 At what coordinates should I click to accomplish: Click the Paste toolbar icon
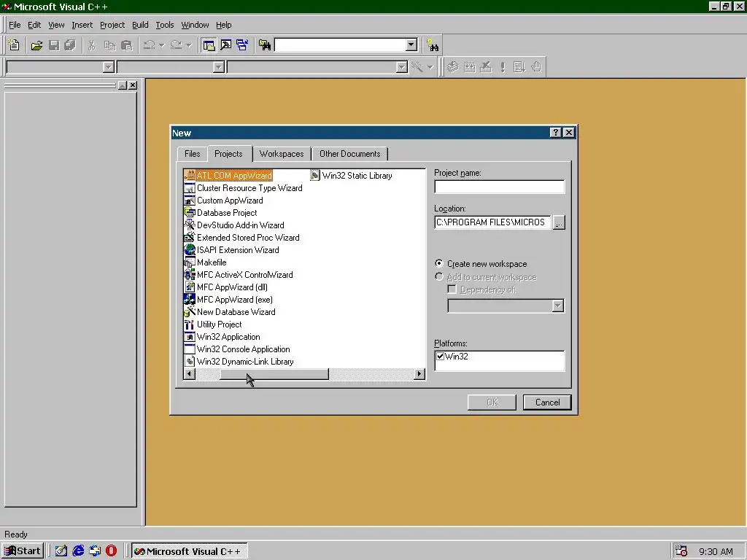[x=127, y=45]
